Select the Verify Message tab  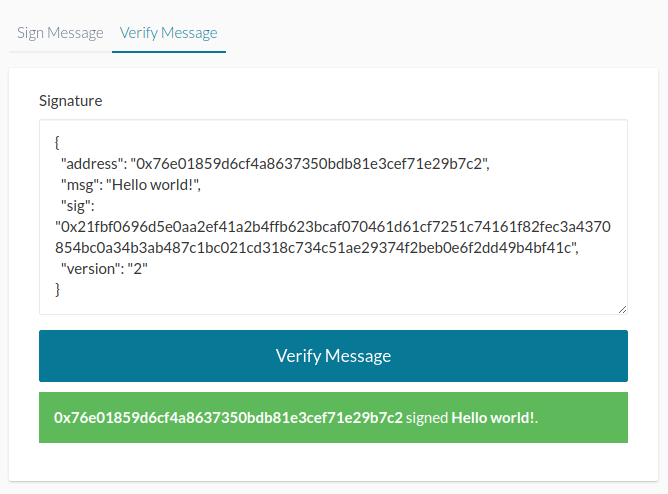point(169,33)
